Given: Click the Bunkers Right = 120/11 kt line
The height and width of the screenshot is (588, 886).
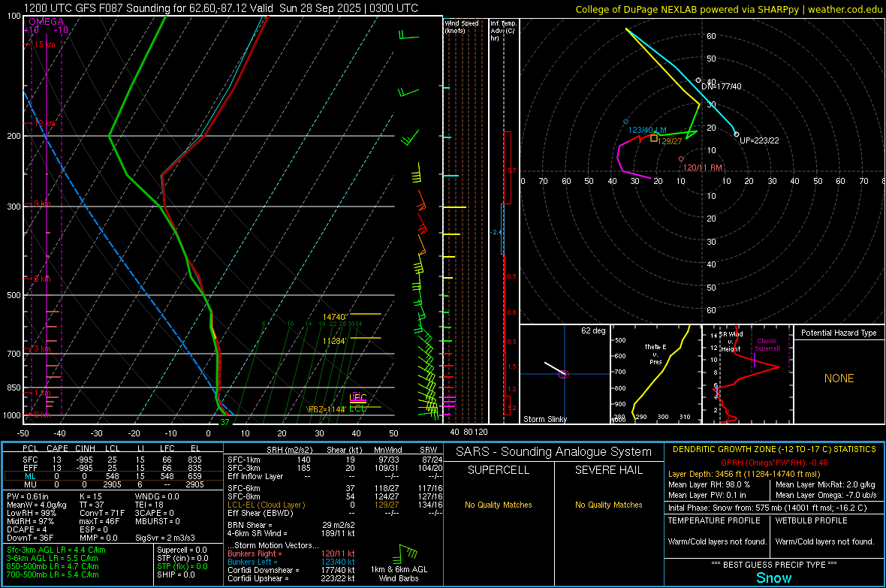Looking at the screenshot, I should click(291, 553).
